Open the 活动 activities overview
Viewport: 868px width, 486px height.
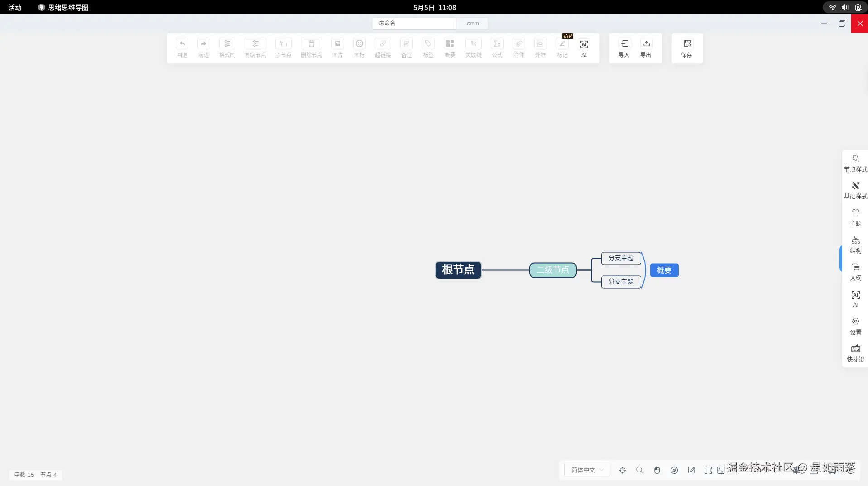(x=15, y=7)
